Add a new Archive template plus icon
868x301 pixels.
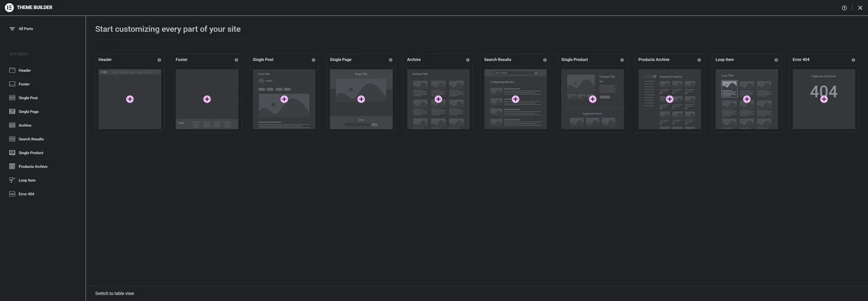click(438, 99)
